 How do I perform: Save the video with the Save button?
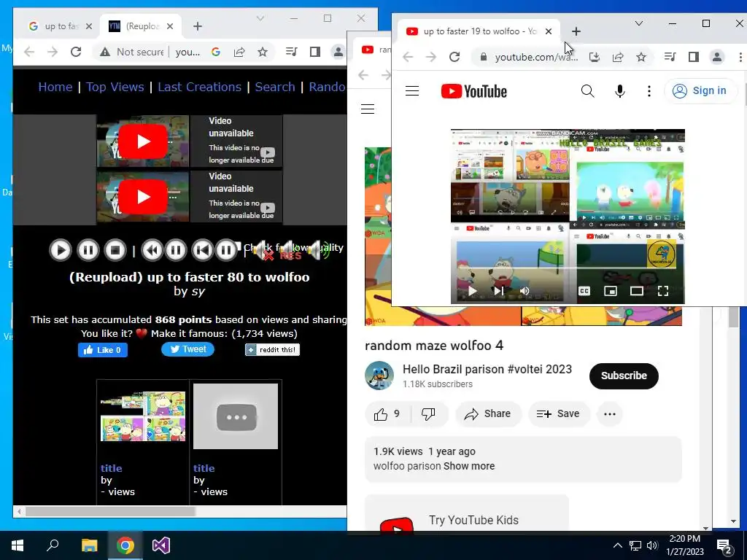click(559, 414)
